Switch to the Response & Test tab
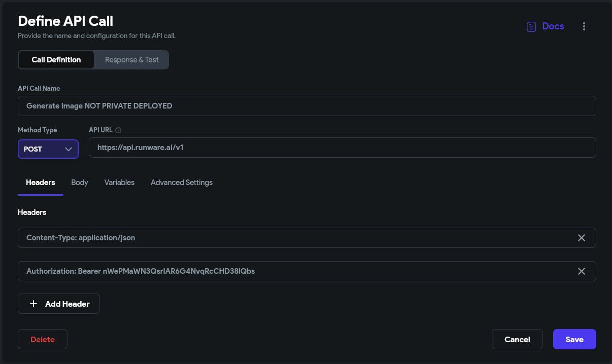The height and width of the screenshot is (364, 612). click(x=132, y=59)
